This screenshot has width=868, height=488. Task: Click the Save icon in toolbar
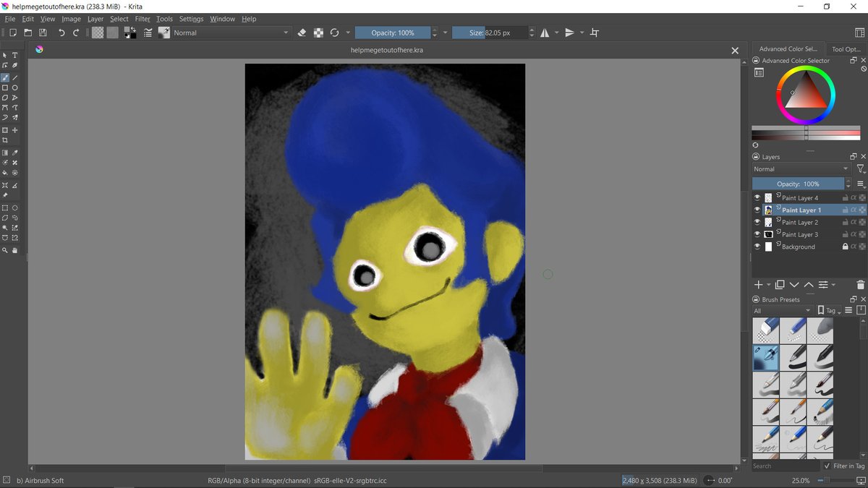coord(43,33)
